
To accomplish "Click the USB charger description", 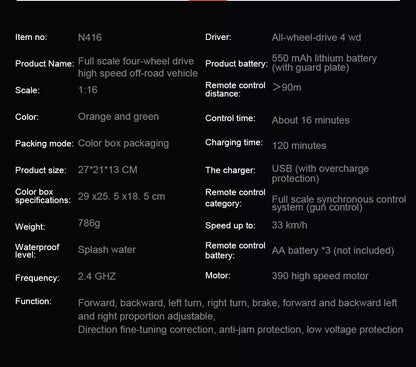I will (320, 173).
